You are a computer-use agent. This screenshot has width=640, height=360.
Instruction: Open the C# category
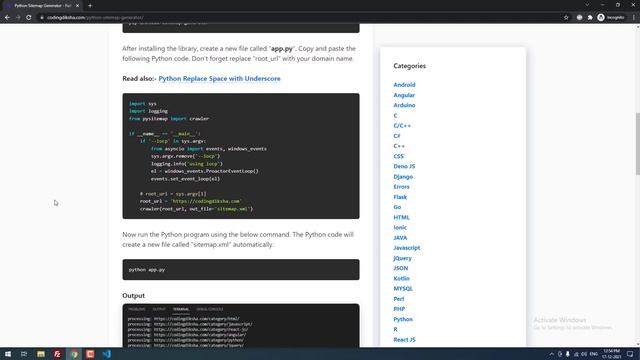click(x=397, y=136)
